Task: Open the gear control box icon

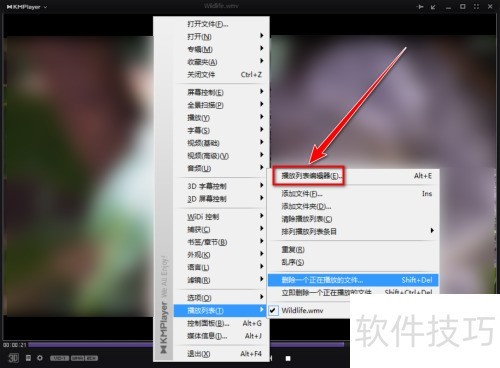Action: pyautogui.click(x=40, y=358)
